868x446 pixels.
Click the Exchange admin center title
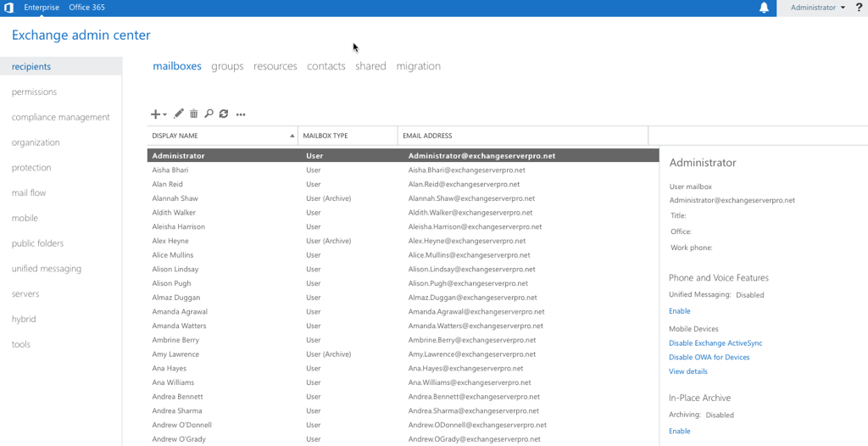(x=81, y=36)
